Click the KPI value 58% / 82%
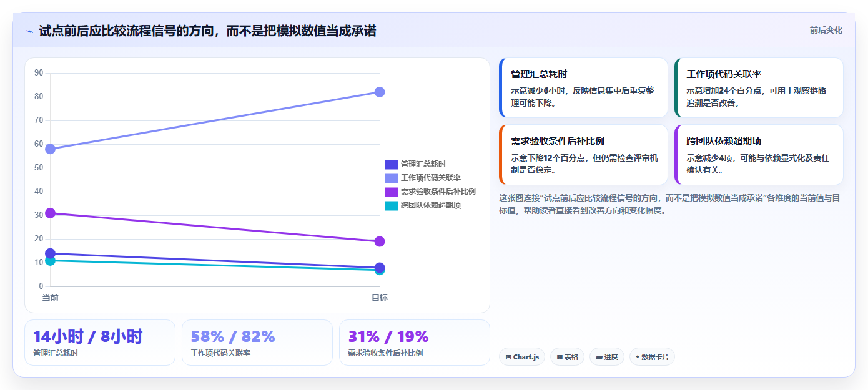Image resolution: width=868 pixels, height=390 pixels. (x=233, y=336)
